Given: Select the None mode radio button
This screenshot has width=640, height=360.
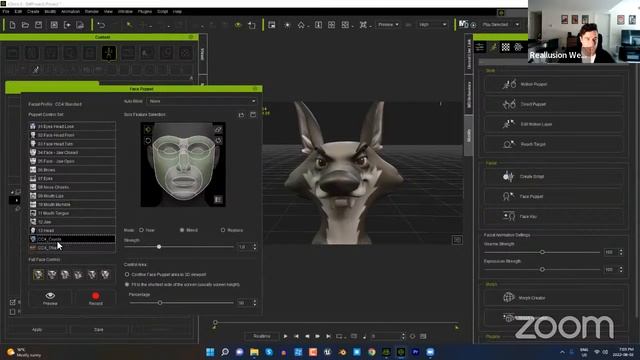Looking at the screenshot, I should 141,230.
